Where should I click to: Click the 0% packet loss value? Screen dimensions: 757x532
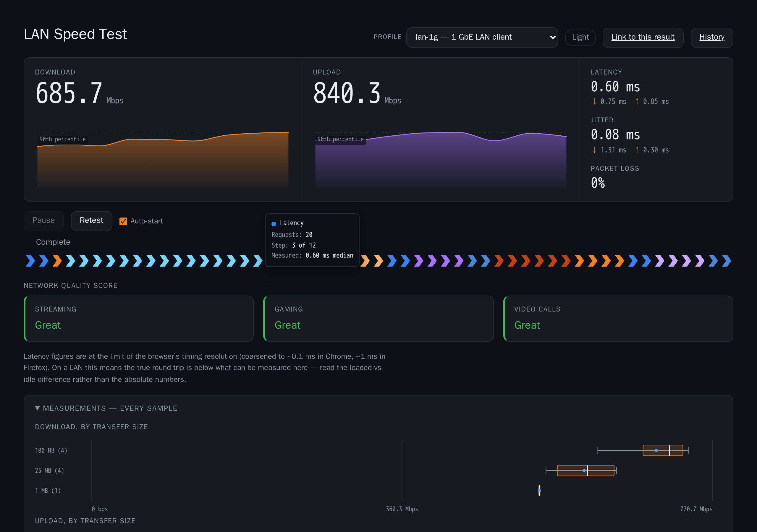tap(598, 183)
